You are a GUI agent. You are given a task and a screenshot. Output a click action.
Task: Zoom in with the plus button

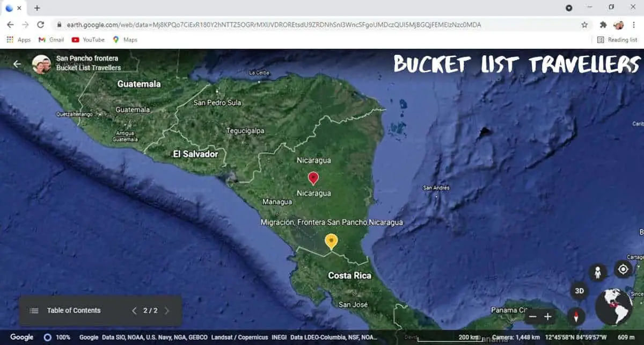(548, 317)
